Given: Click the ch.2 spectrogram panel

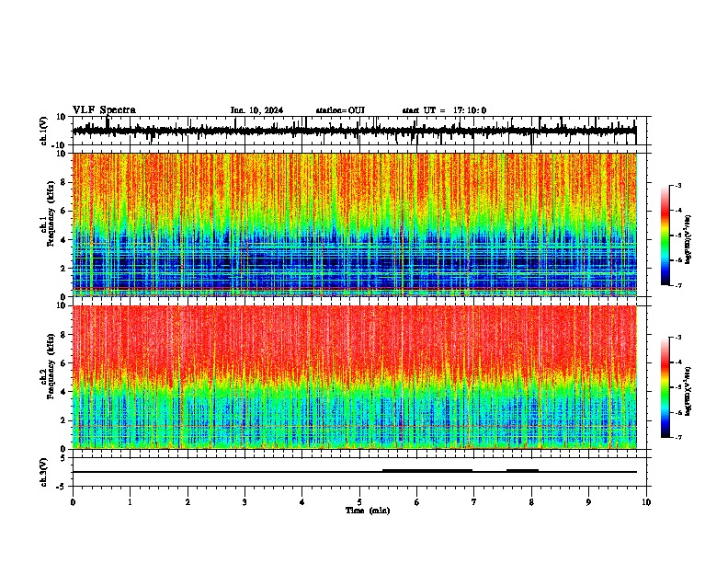Looking at the screenshot, I should pos(355,377).
